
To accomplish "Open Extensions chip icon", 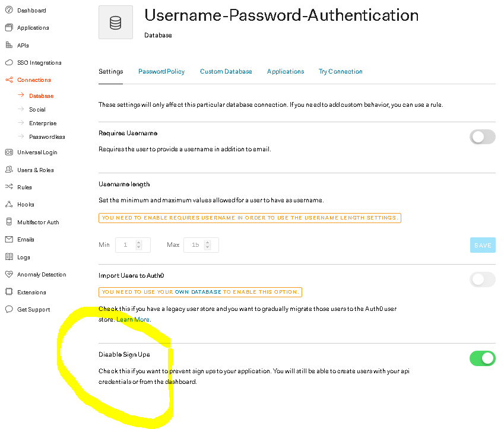I will 9,292.
